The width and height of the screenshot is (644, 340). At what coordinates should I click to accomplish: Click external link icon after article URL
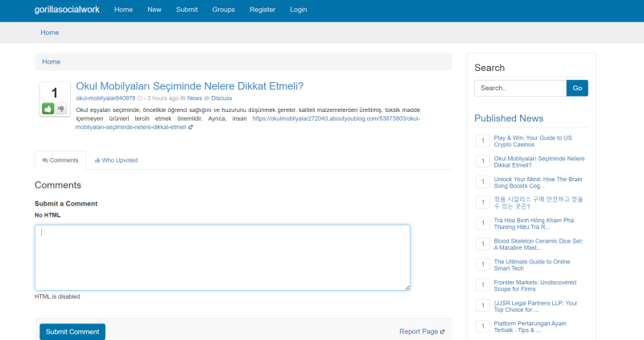(191, 127)
